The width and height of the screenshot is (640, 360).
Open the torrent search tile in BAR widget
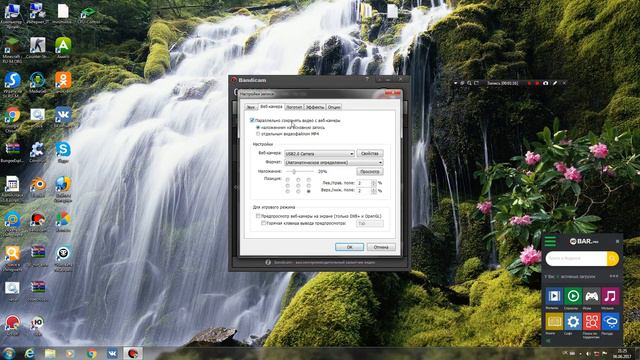[x=592, y=322]
